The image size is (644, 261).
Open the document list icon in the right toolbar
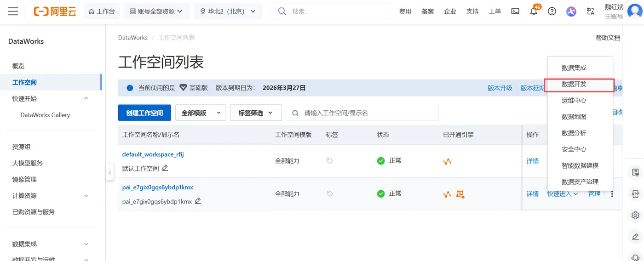[636, 172]
